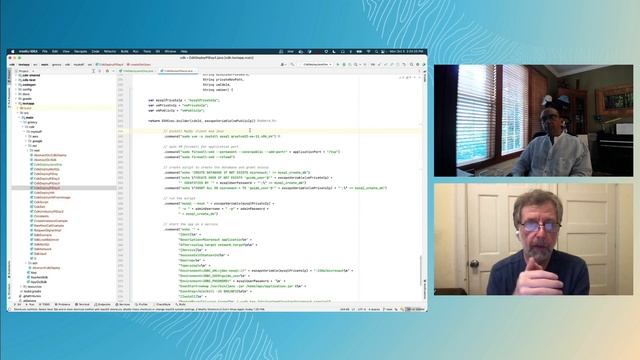The height and width of the screenshot is (360, 640).
Task: Toggle the Profiler tool window button
Action: (x=141, y=304)
